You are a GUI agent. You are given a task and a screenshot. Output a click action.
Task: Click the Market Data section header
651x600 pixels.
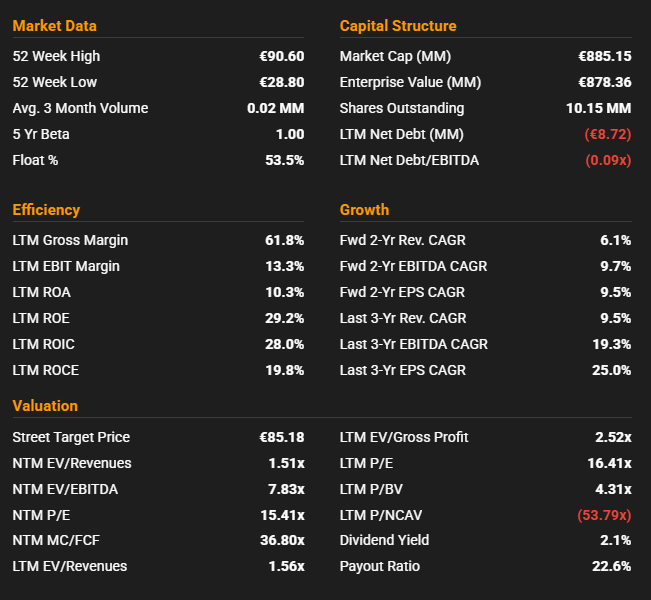tap(54, 26)
